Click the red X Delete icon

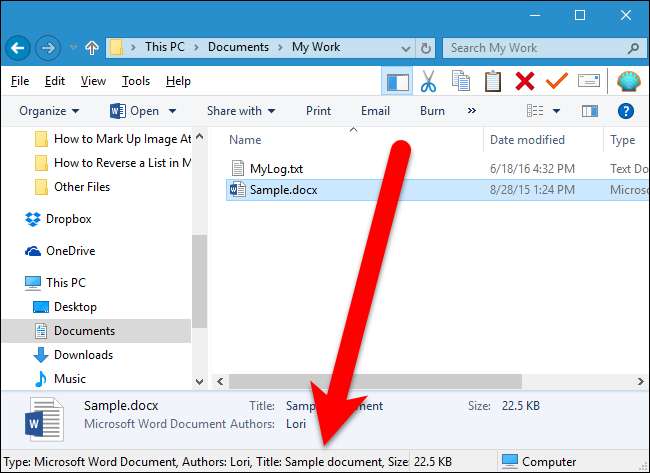click(525, 81)
